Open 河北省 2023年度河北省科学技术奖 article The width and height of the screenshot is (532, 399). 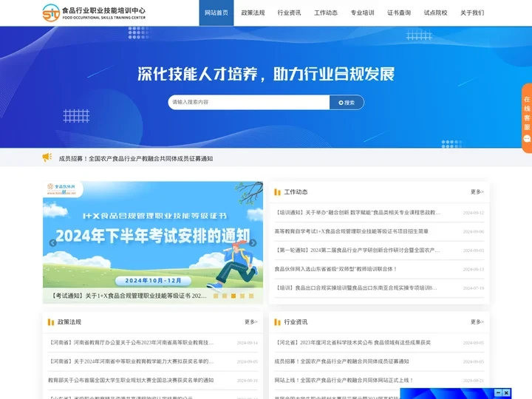click(x=352, y=343)
